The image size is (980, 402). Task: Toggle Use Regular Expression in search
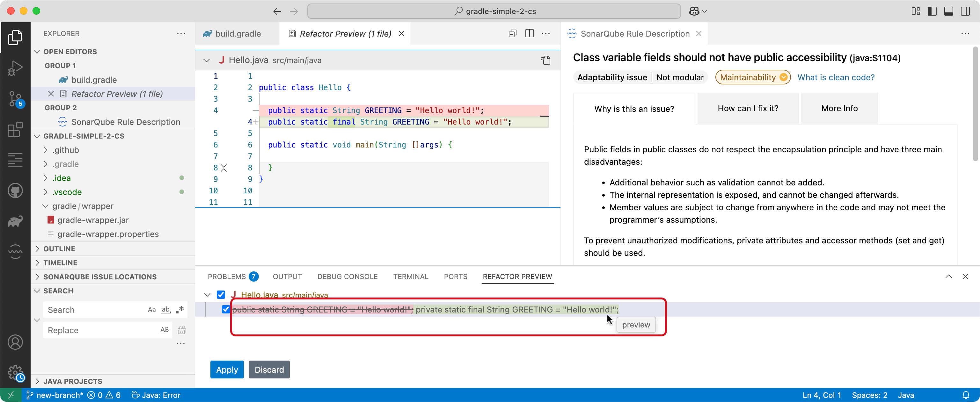tap(179, 310)
